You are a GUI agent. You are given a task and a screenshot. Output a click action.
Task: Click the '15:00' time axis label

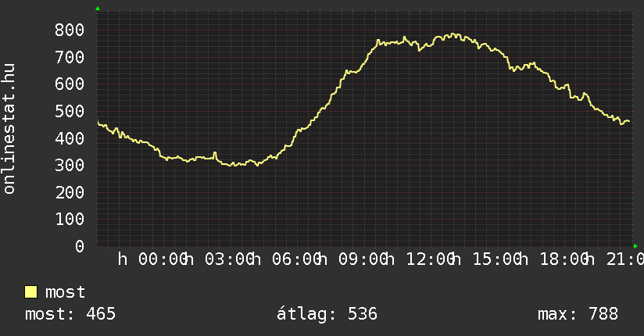497,259
